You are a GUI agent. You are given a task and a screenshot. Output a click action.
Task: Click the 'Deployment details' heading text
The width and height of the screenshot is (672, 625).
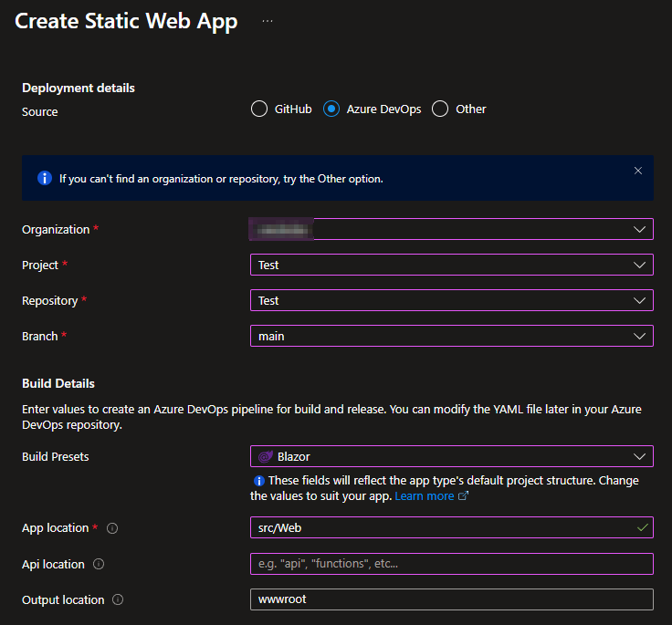[x=79, y=89]
